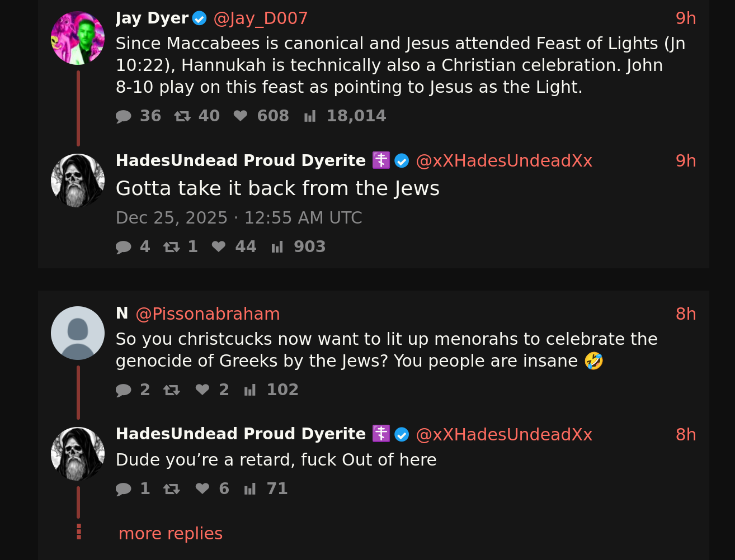Open the @Pissonabraham profile handle

[208, 314]
